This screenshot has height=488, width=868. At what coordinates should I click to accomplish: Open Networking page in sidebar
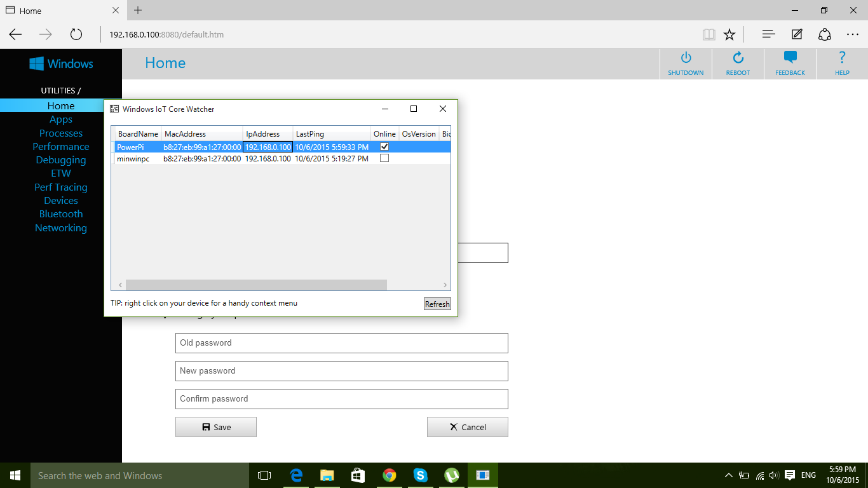(x=61, y=227)
